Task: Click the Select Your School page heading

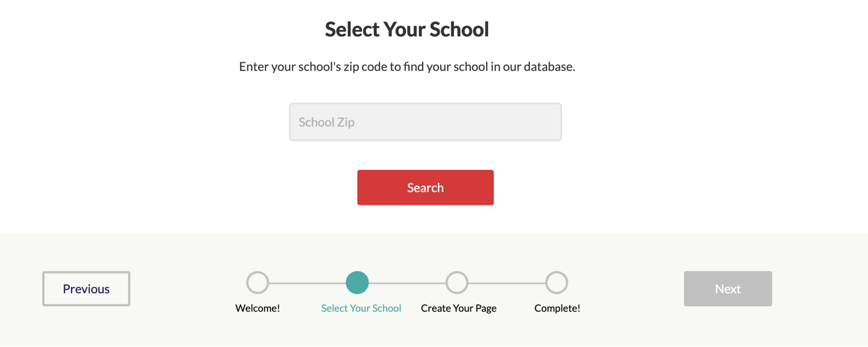Action: 407,30
